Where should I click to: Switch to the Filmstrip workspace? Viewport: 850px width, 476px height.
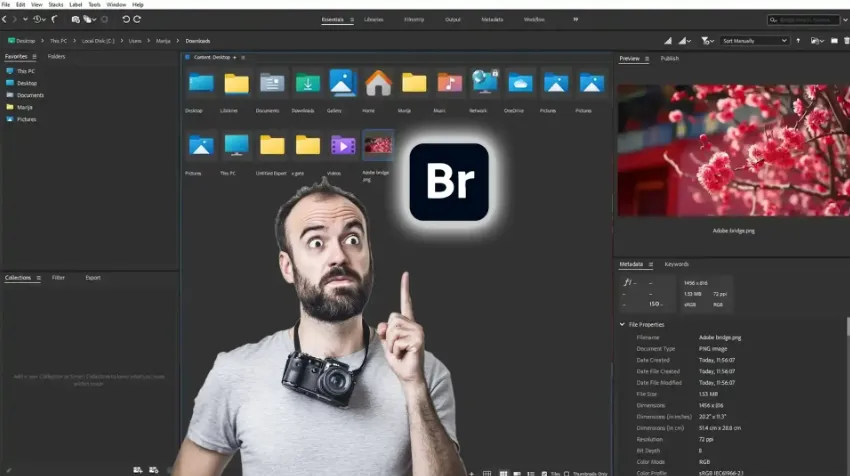click(414, 20)
